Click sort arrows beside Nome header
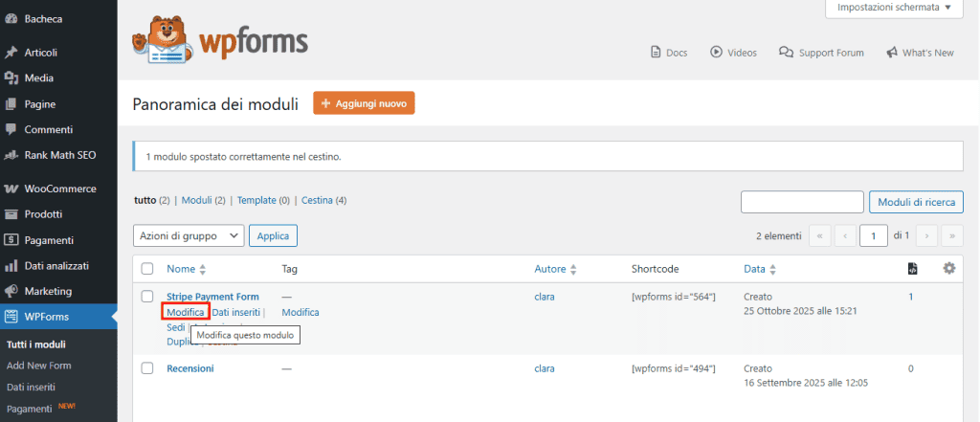Viewport: 980px width, 422px height. pyautogui.click(x=202, y=270)
